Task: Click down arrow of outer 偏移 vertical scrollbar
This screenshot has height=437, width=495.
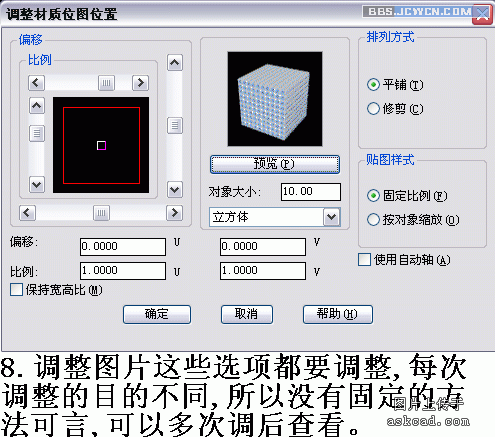Action: pyautogui.click(x=175, y=190)
